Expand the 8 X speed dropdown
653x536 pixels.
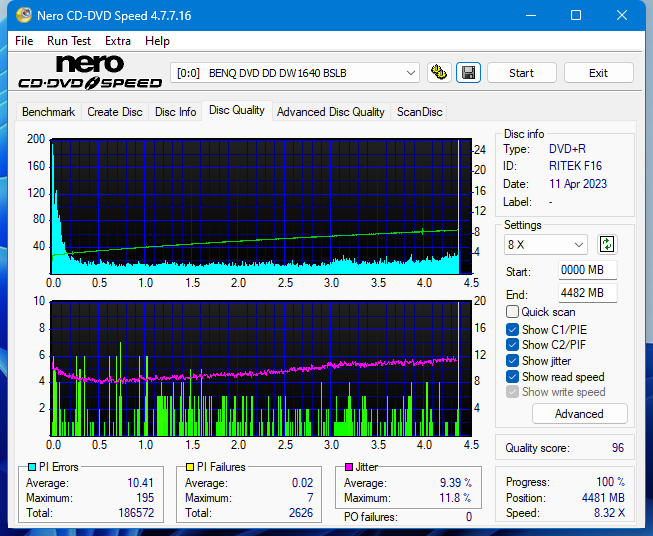546,244
